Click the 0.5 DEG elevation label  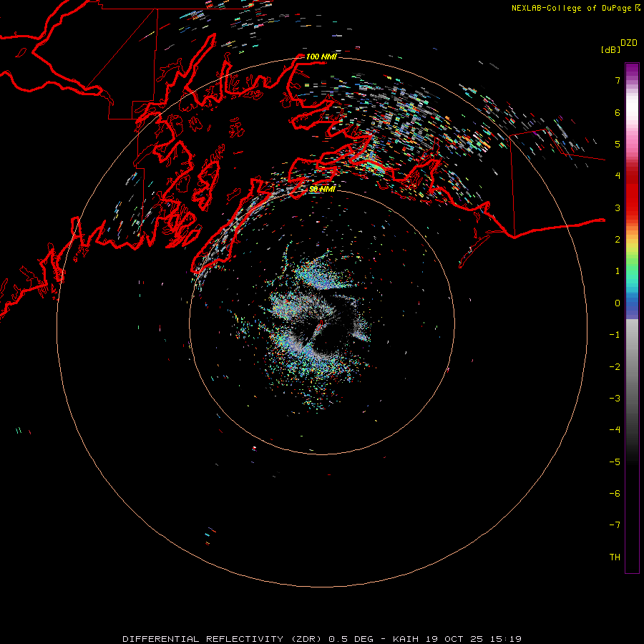coord(351,639)
